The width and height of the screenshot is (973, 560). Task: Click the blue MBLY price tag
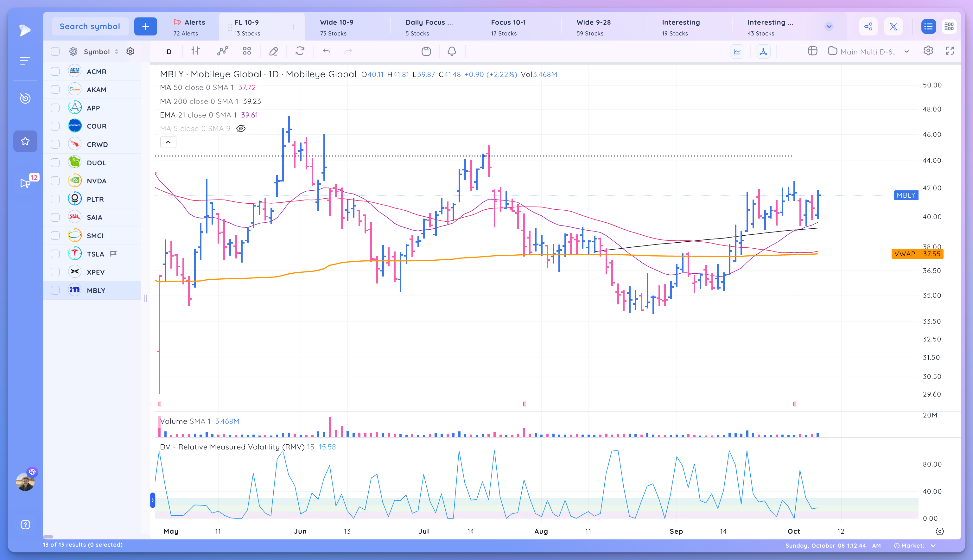click(x=906, y=195)
